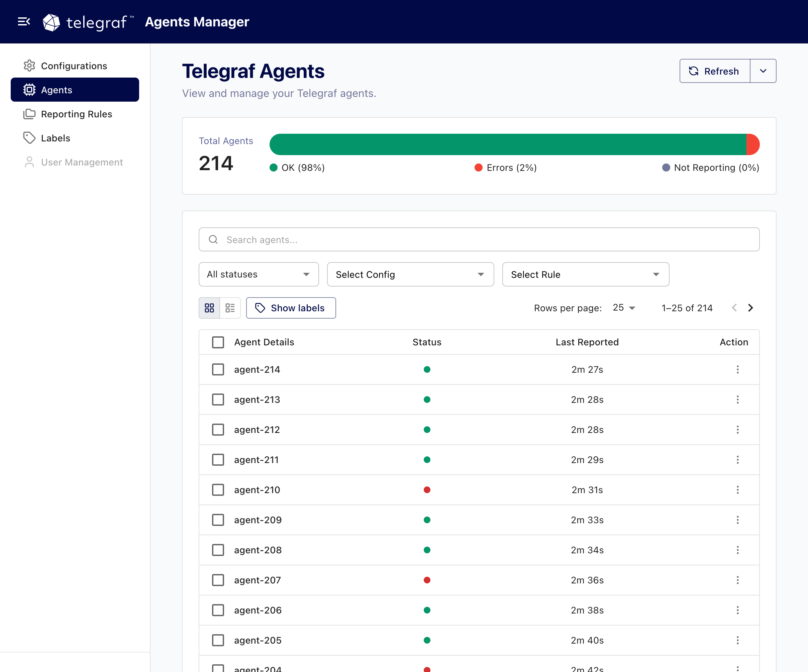808x672 pixels.
Task: Enable Show labels
Action: [x=291, y=308]
